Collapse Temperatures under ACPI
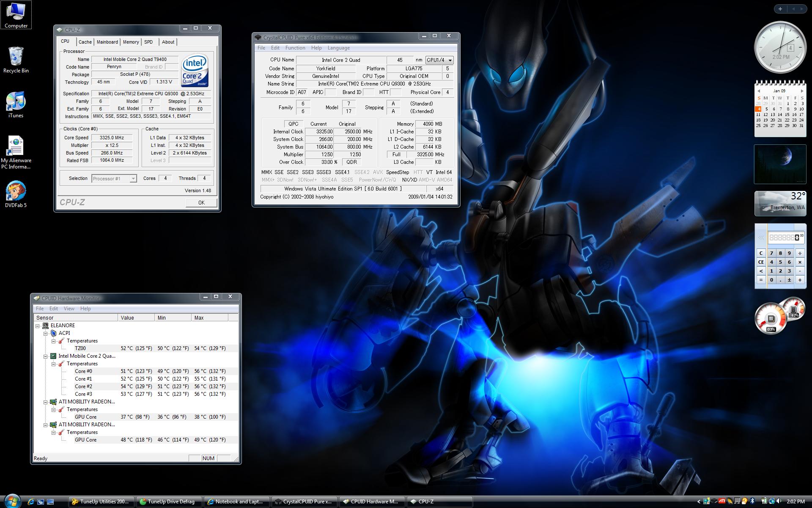The height and width of the screenshot is (508, 812). point(53,341)
